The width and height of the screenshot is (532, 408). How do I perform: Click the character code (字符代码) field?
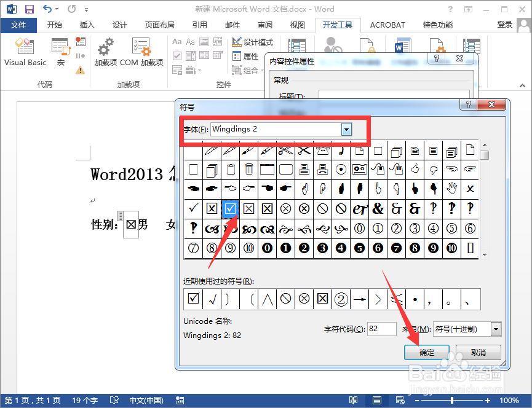382,329
